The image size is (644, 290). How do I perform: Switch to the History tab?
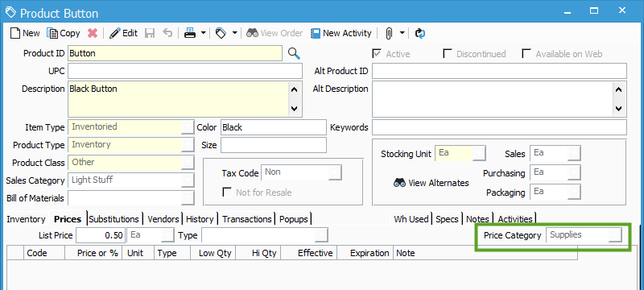tap(200, 219)
